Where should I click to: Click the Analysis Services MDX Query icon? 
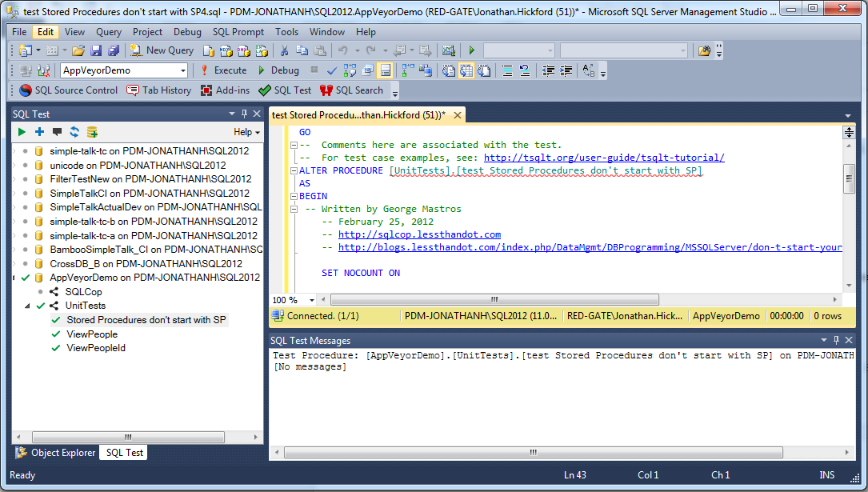pos(226,51)
